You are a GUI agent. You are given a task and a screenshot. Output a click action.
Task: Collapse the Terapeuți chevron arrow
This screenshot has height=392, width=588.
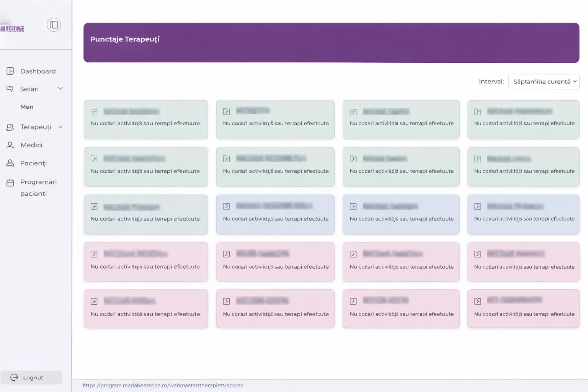click(x=60, y=127)
